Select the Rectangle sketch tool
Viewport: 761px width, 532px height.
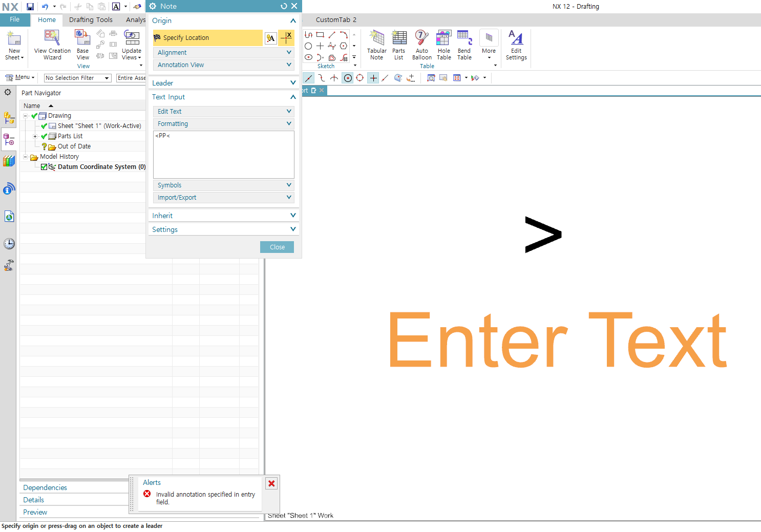pos(320,34)
